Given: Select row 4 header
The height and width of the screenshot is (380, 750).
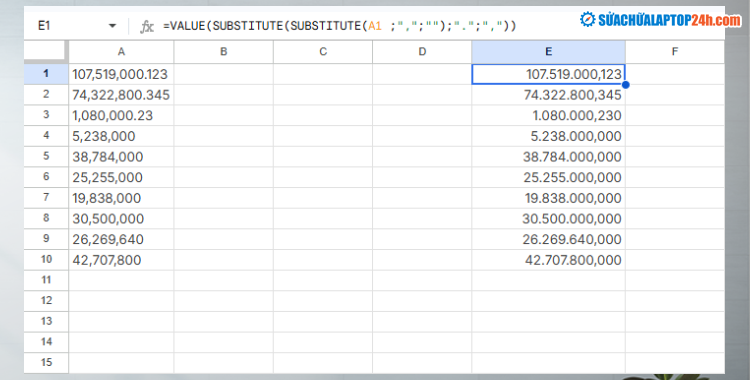Looking at the screenshot, I should pos(46,135).
